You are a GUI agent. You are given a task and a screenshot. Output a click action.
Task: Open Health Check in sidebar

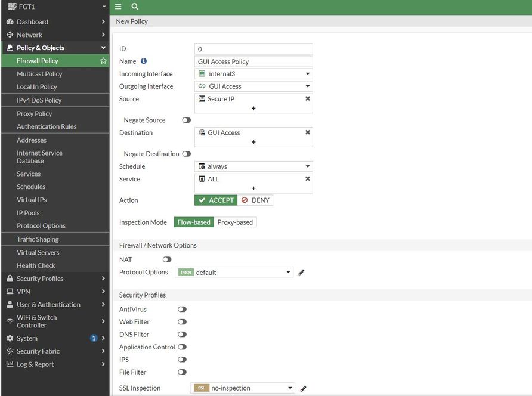[36, 265]
